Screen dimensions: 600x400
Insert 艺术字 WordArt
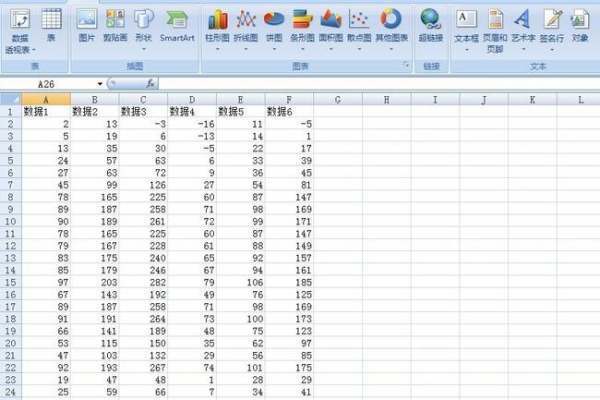pyautogui.click(x=523, y=30)
